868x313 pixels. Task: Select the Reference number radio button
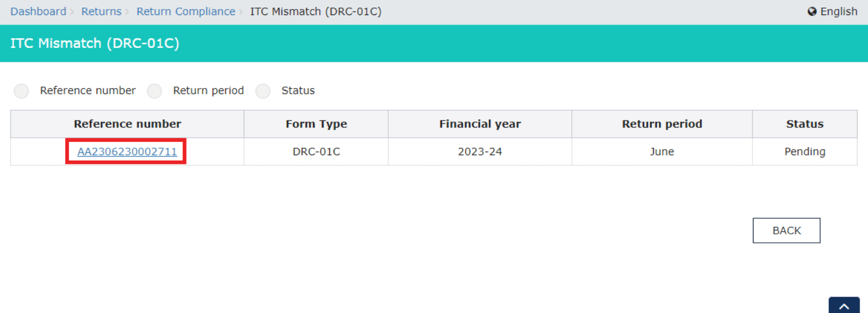[22, 91]
